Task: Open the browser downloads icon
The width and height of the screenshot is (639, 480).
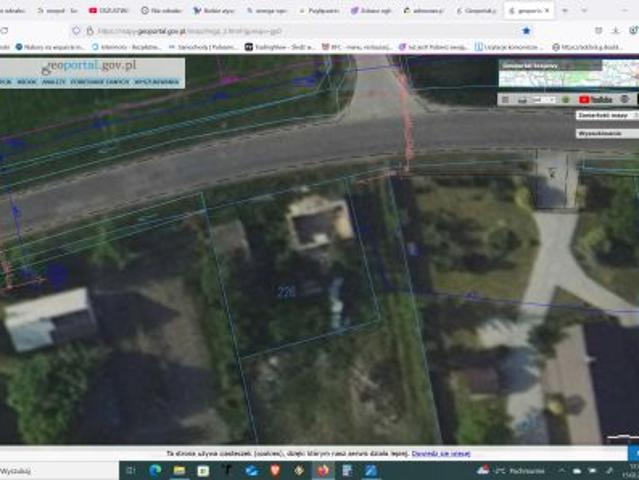Action: tap(616, 31)
